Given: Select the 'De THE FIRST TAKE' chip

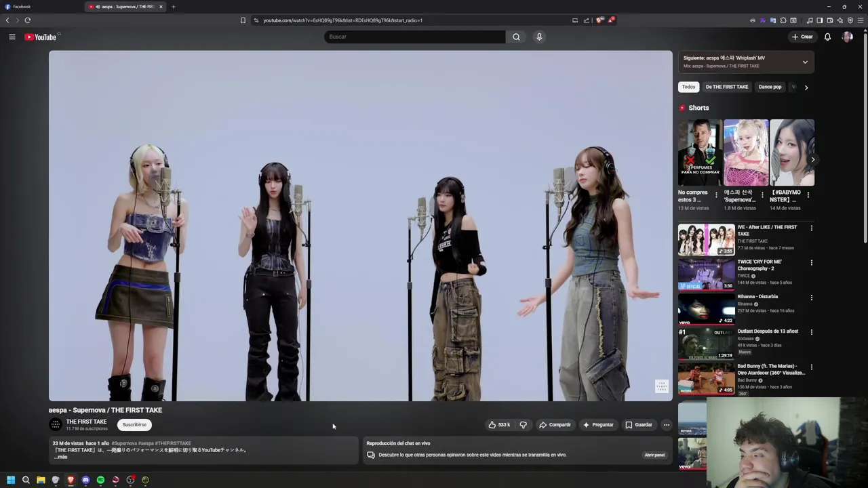Looking at the screenshot, I should [727, 87].
